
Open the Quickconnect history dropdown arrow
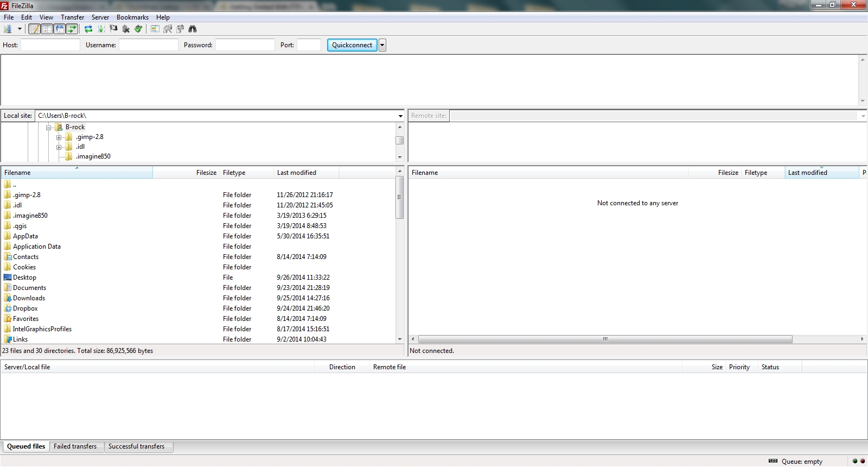382,46
